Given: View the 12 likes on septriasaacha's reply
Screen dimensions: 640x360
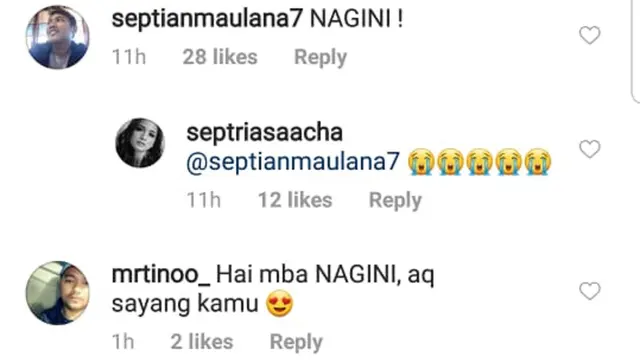Looking at the screenshot, I should tap(295, 200).
